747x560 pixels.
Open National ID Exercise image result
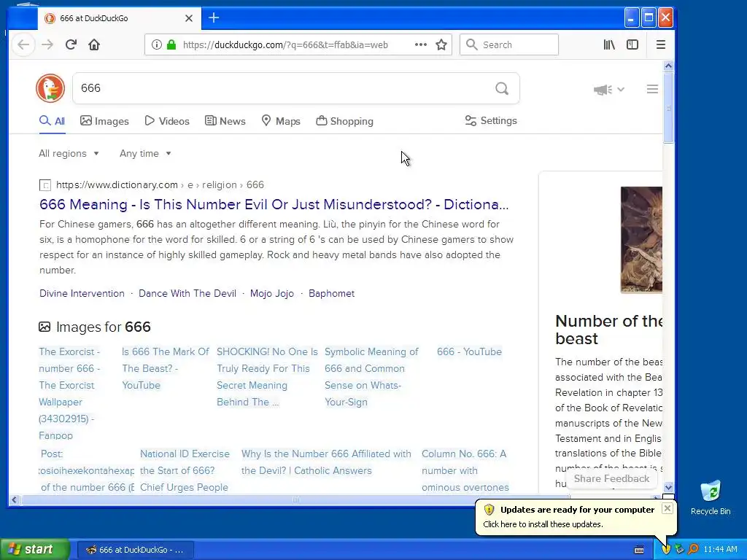(185, 470)
